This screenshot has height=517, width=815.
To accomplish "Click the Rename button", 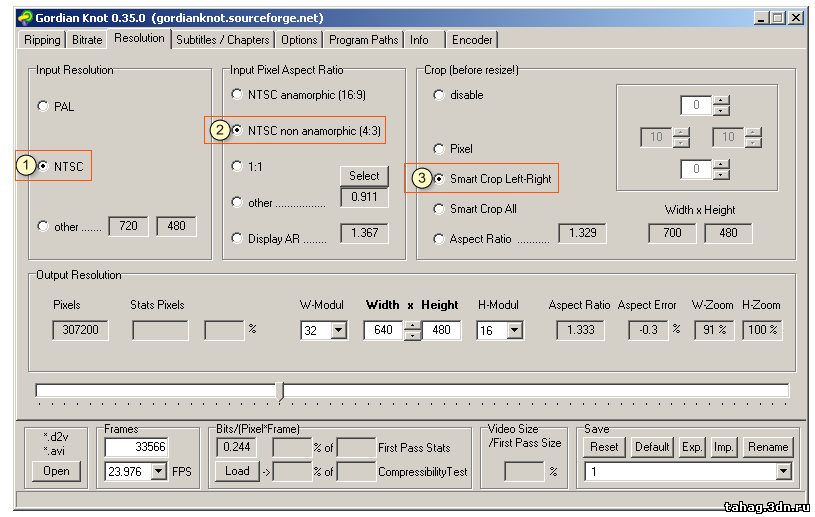I will [x=768, y=447].
